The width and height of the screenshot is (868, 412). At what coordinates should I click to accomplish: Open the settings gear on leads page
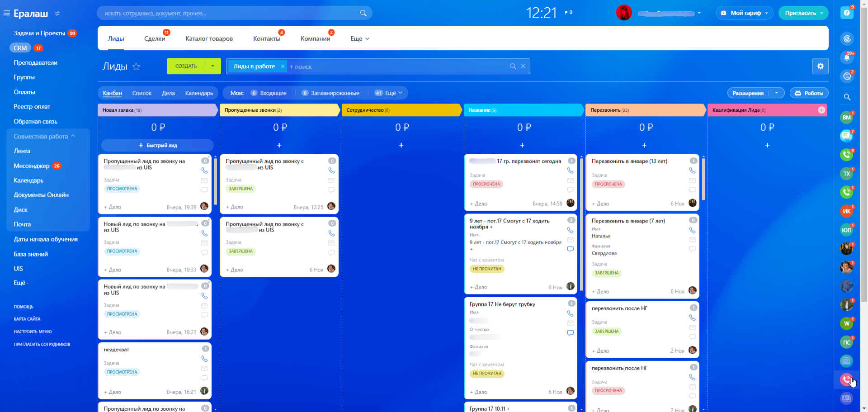(820, 66)
